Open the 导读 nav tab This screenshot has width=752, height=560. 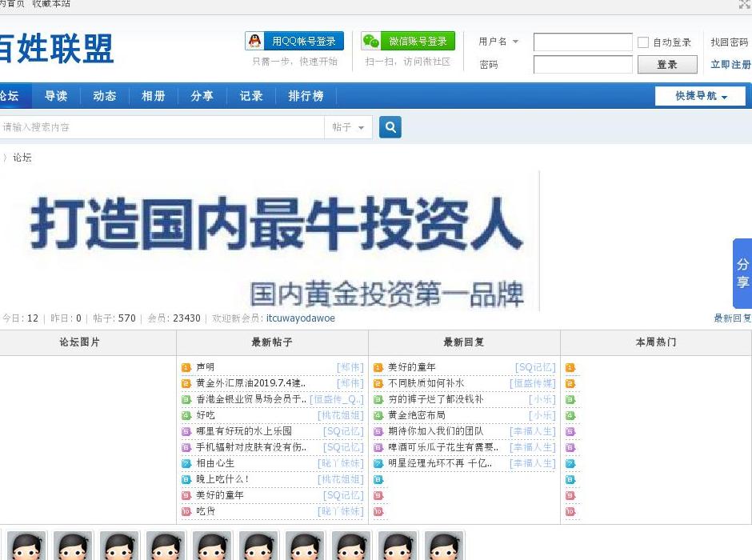(56, 96)
